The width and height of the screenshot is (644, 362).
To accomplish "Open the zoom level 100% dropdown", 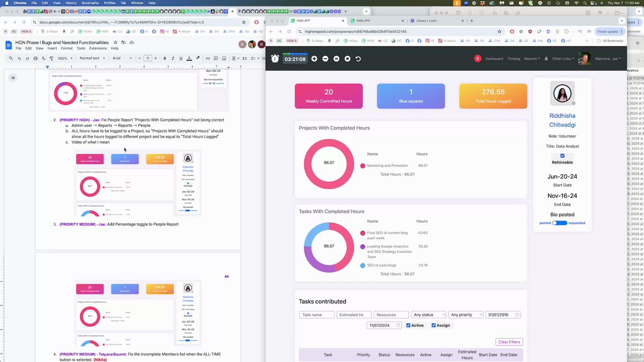I will click(64, 58).
